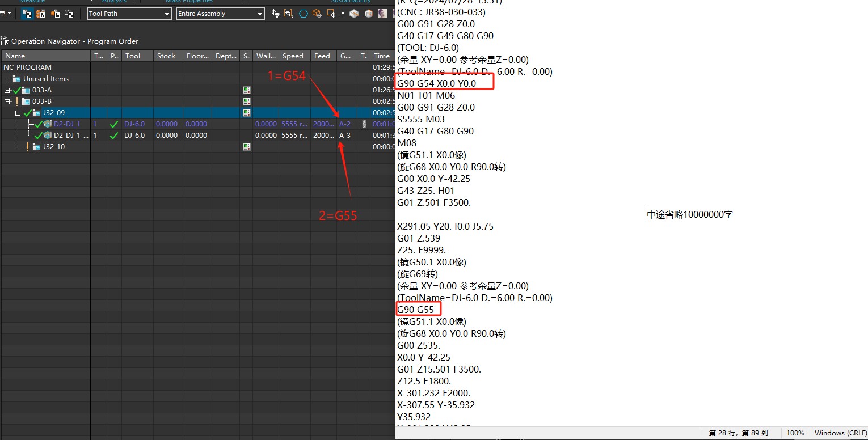Screen dimensions: 868x440
Task: Click the A-3 geometry cell
Action: pyautogui.click(x=345, y=136)
